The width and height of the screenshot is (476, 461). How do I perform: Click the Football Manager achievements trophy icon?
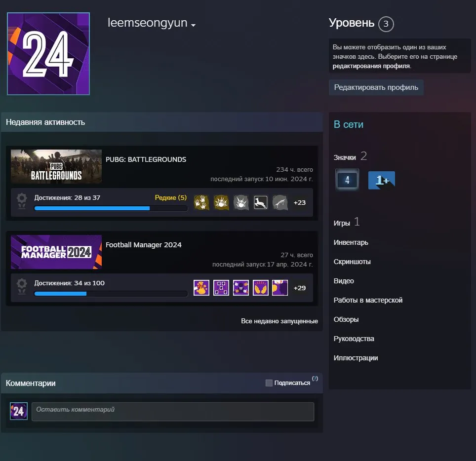(x=22, y=286)
